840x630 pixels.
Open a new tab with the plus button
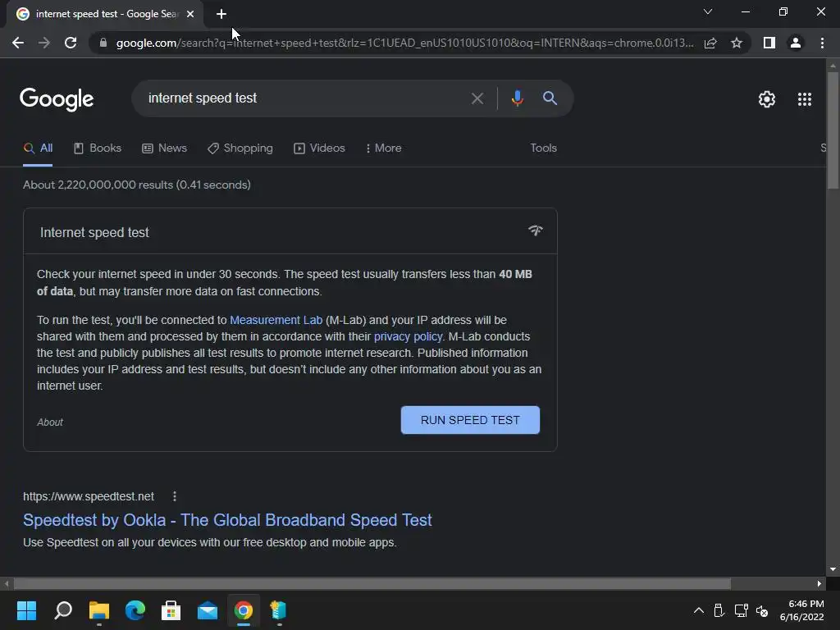coord(221,14)
